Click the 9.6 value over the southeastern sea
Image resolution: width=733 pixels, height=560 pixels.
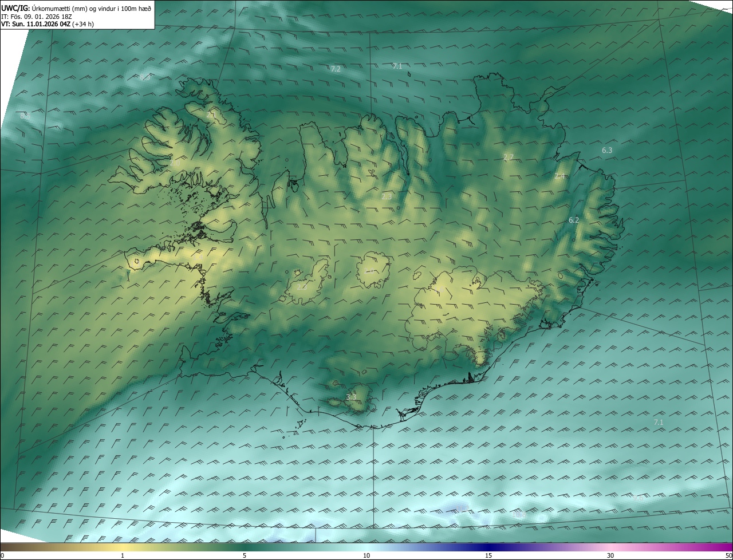(639, 498)
